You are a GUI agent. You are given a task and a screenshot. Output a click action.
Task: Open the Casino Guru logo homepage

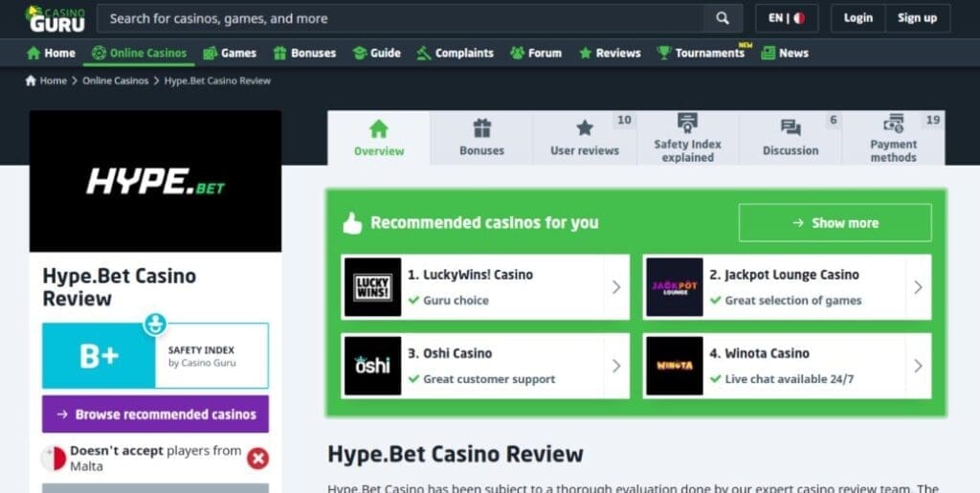pos(56,19)
